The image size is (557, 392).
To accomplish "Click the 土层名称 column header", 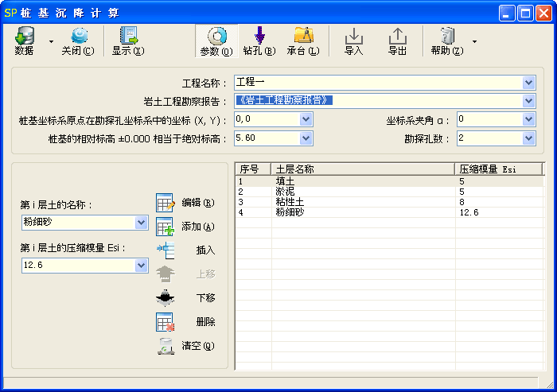I will click(x=363, y=169).
